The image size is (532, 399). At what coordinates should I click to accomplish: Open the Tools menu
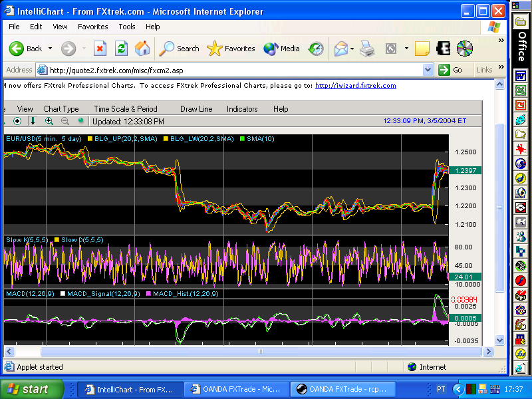tap(127, 27)
